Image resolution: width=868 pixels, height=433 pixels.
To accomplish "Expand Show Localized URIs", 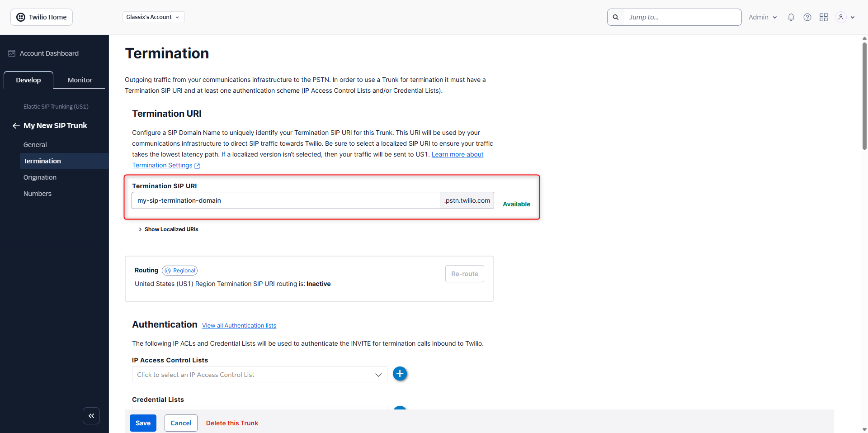I will pos(168,229).
